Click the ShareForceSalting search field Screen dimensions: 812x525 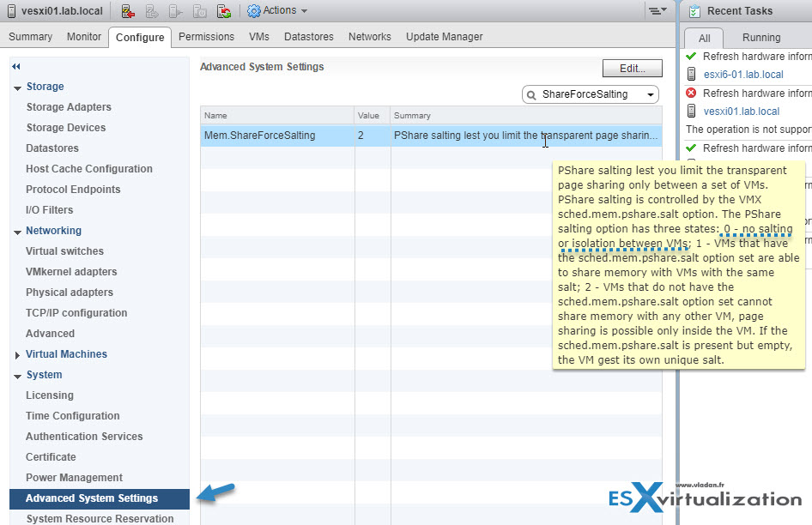591,94
